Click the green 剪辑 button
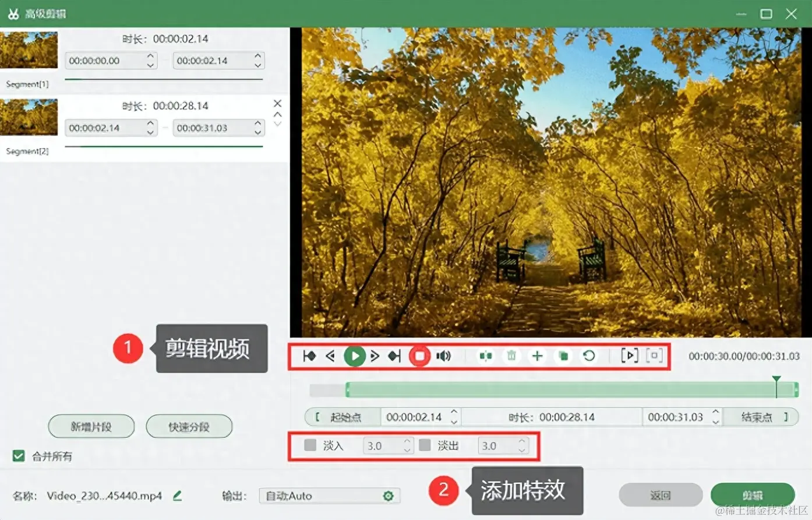The width and height of the screenshot is (812, 520). pyautogui.click(x=753, y=495)
